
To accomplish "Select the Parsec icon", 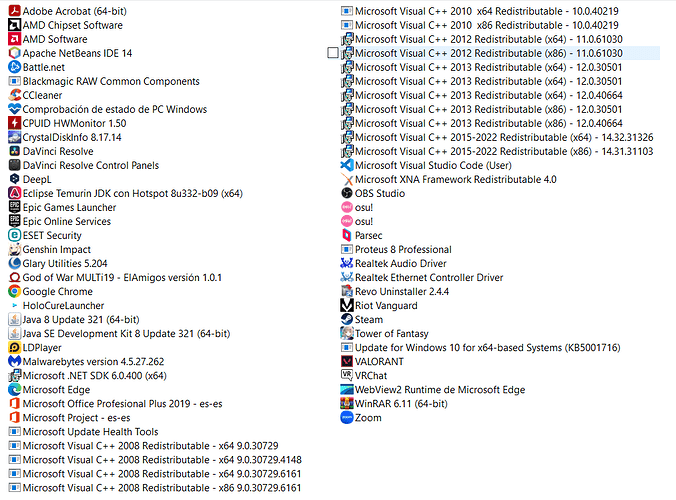I will [x=347, y=235].
